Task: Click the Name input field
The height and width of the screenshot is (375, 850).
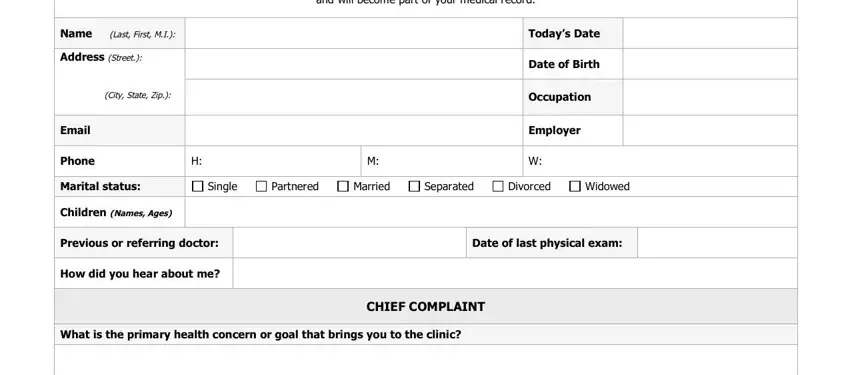Action: (x=354, y=33)
